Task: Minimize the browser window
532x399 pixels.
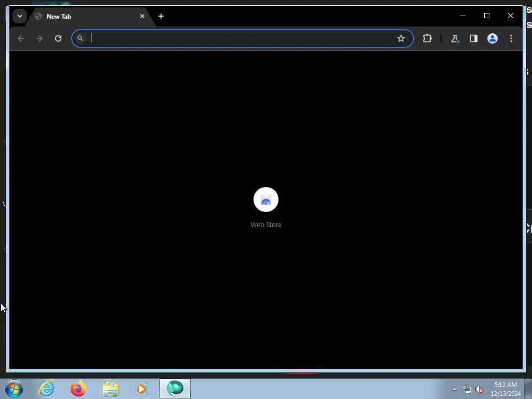Action: pos(463,16)
